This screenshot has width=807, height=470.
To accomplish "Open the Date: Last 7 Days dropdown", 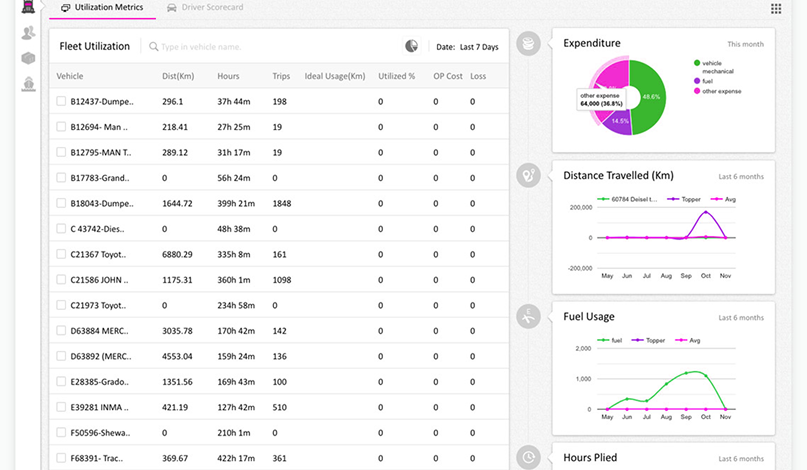I will pyautogui.click(x=467, y=47).
